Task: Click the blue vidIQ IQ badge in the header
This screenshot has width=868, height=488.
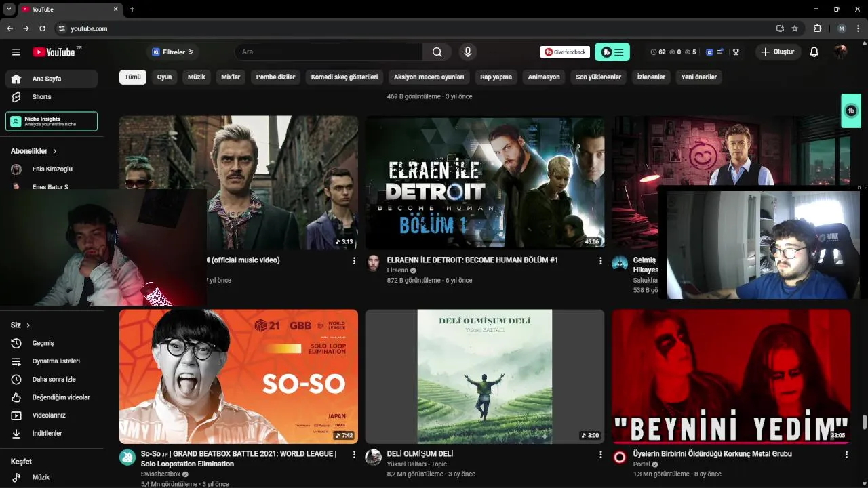Action: tap(709, 52)
